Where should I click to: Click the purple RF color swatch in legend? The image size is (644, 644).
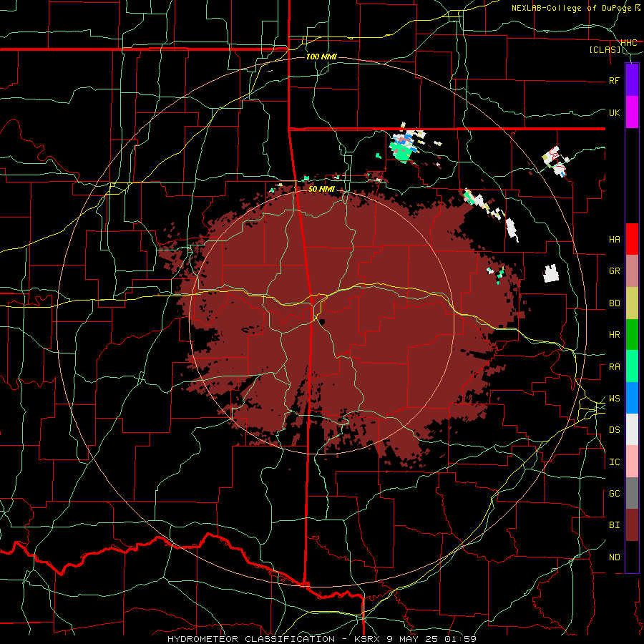632,80
